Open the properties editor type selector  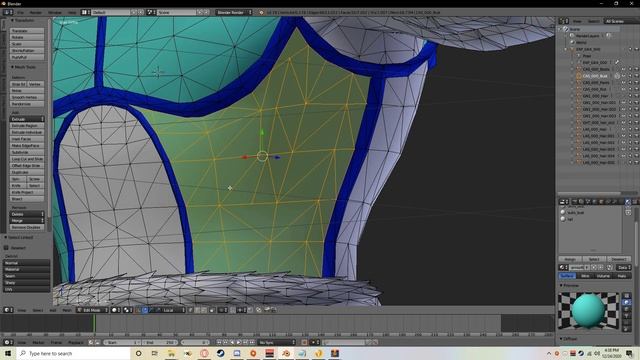(564, 202)
